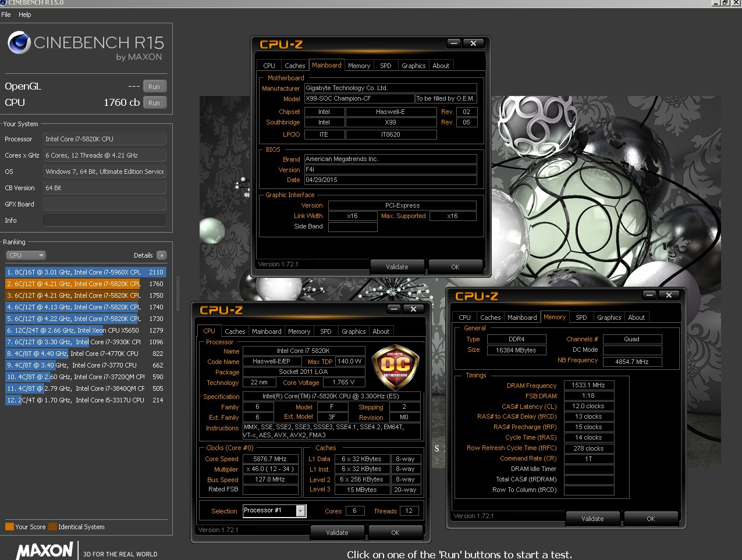Switch to CPU tab in Memory CPU-Z window

coord(464,318)
